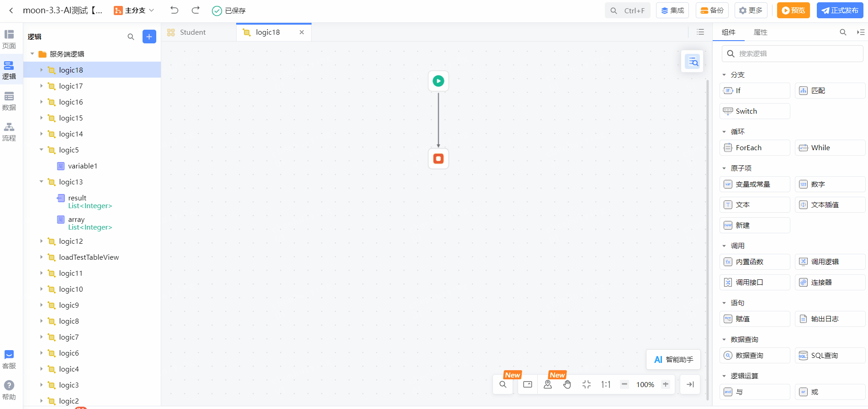The image size is (868, 409).
Task: Activate the hand pan tool
Action: (x=567, y=384)
